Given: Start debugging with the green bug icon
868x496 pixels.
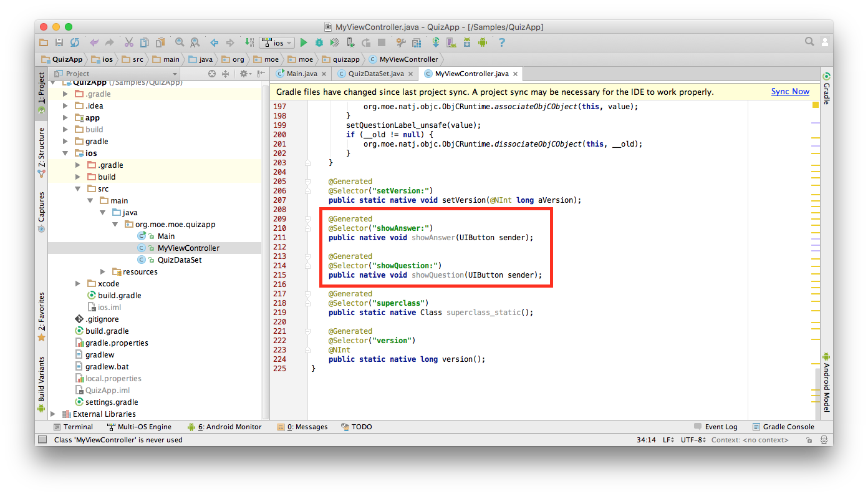Looking at the screenshot, I should pos(319,42).
